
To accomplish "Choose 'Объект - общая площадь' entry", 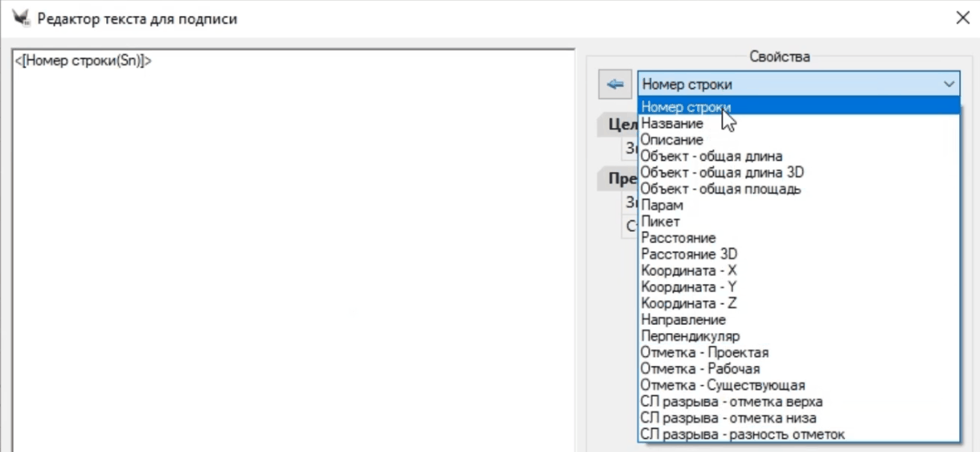I will pyautogui.click(x=720, y=189).
